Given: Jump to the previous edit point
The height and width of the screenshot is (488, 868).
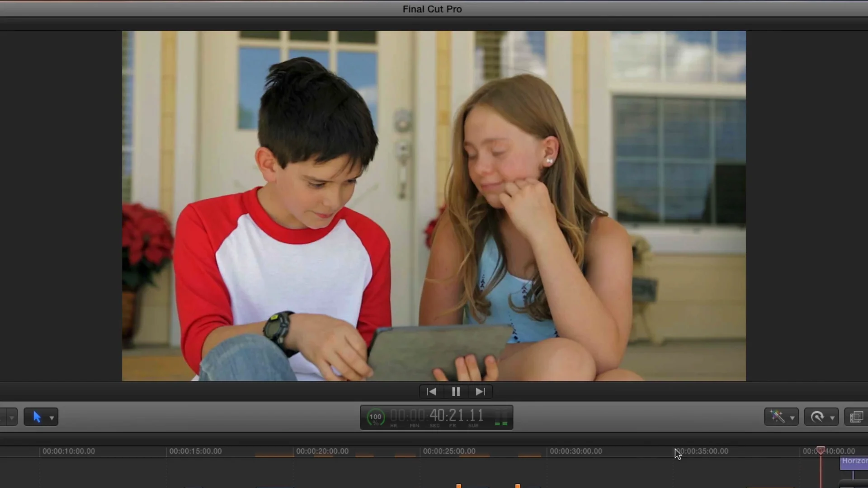Looking at the screenshot, I should tap(432, 392).
